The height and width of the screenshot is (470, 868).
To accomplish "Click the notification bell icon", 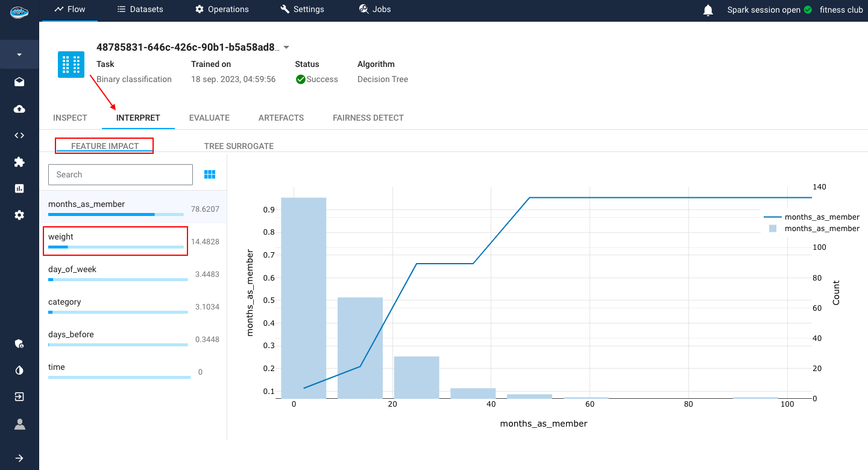I will point(708,10).
